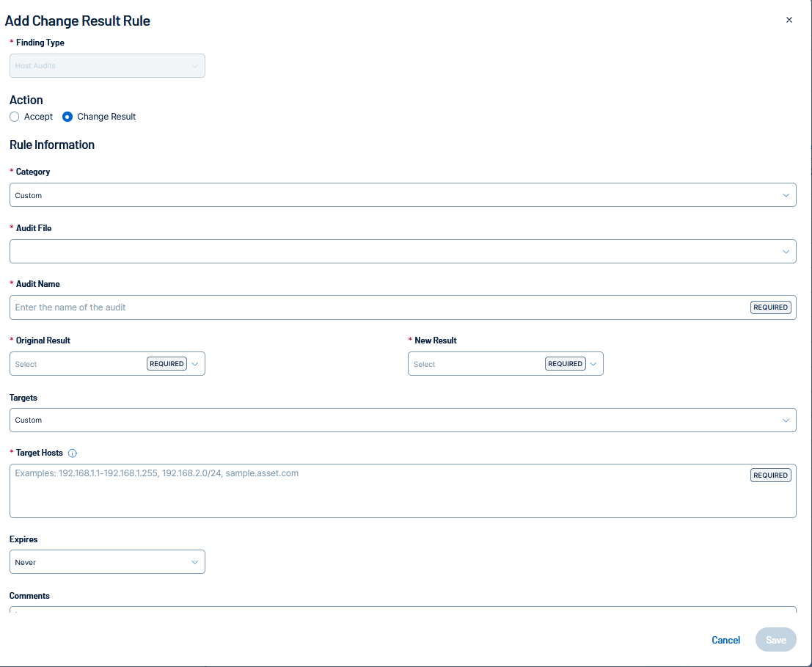Select the Change Result radio option
This screenshot has width=812, height=667.
click(x=67, y=117)
